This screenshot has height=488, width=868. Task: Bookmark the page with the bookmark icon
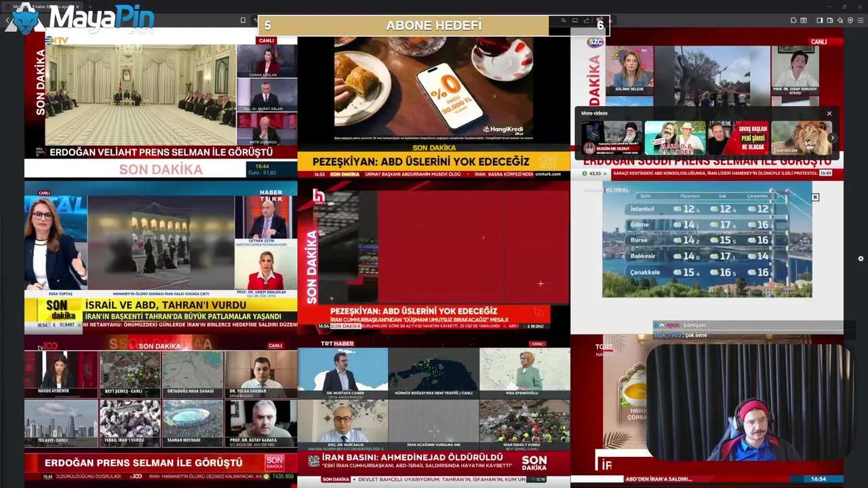click(x=243, y=20)
